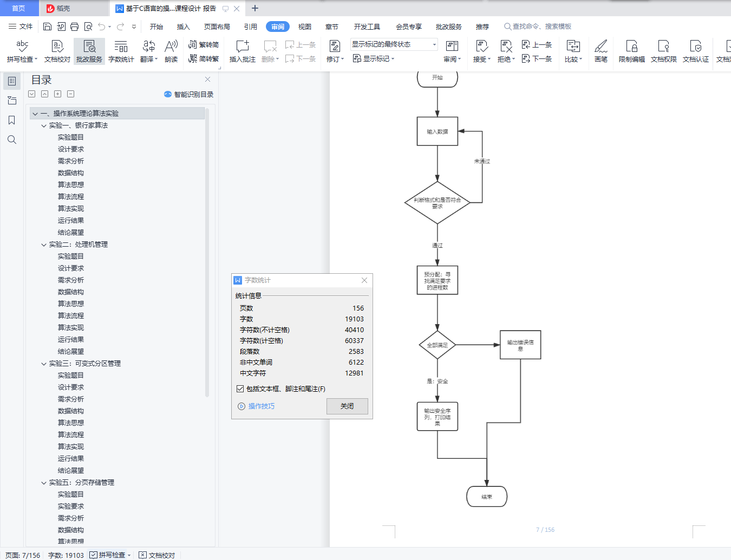Collapse 实验三：可变式分区管理 node
The height and width of the screenshot is (560, 731).
click(44, 364)
